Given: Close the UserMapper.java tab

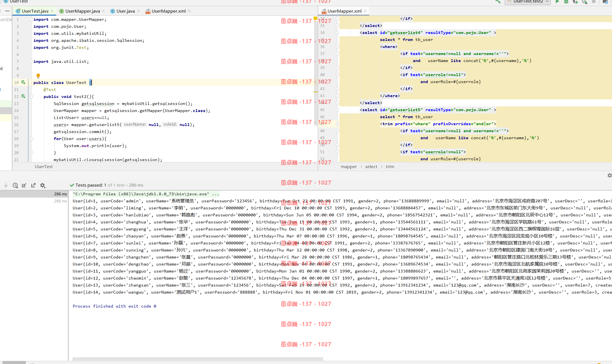Looking at the screenshot, I should pos(103,11).
